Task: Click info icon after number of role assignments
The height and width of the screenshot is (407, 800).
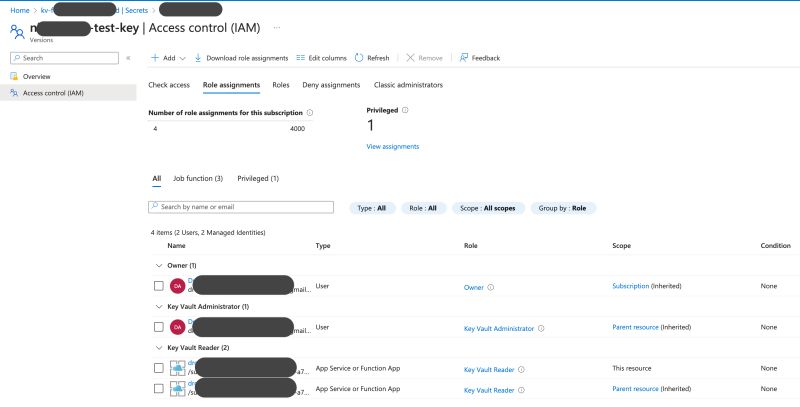Action: pos(310,113)
